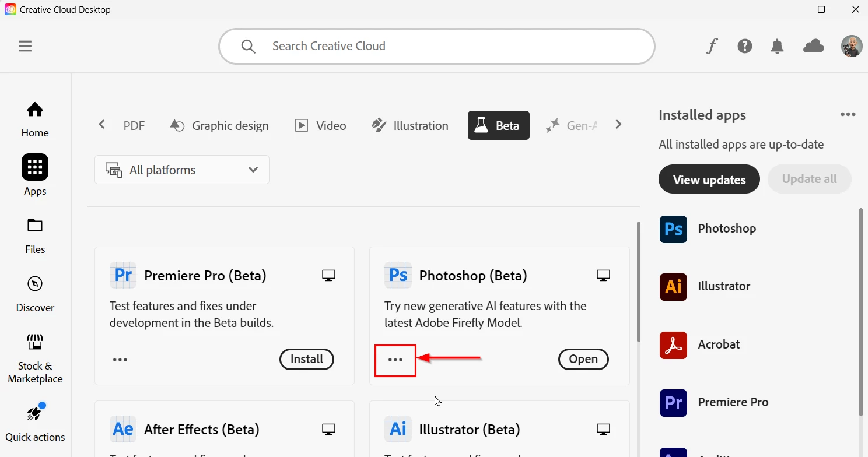This screenshot has width=868, height=457.
Task: Select the Illustration category tab
Action: pyautogui.click(x=410, y=125)
